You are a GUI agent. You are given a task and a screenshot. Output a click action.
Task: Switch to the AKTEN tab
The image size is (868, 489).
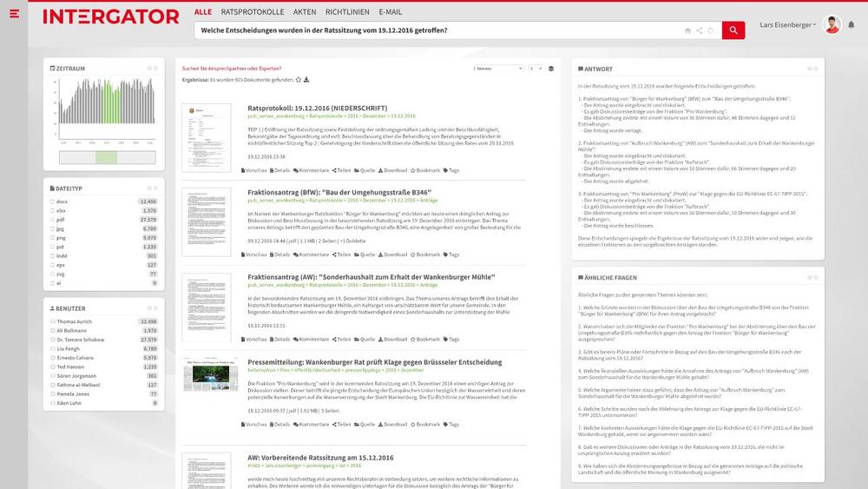click(305, 11)
